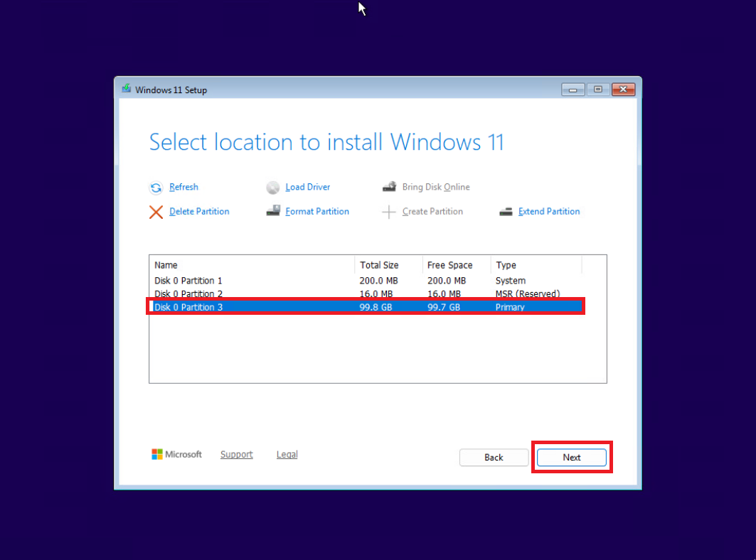
Task: Select Disk 0 Partition 3 Primary row
Action: click(368, 307)
